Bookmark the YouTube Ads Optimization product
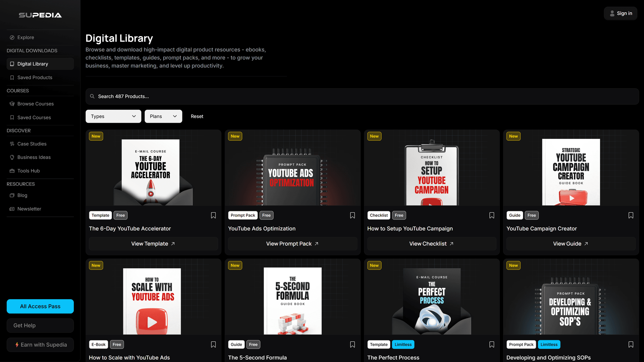Screen dimensions: 644x362 [352, 215]
